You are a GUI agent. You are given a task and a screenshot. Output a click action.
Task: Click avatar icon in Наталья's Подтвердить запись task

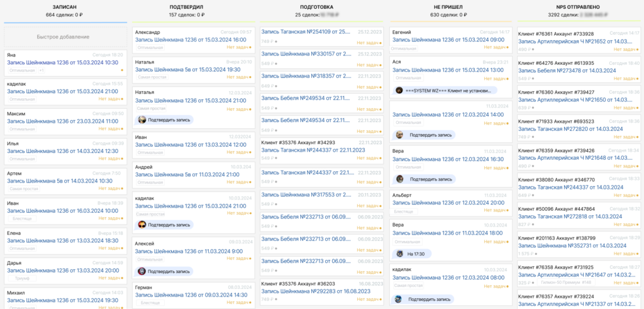coord(142,120)
